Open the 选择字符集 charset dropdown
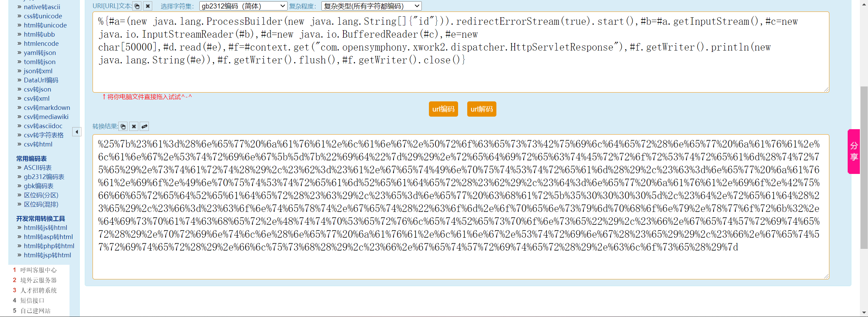The width and height of the screenshot is (868, 317). click(x=242, y=6)
